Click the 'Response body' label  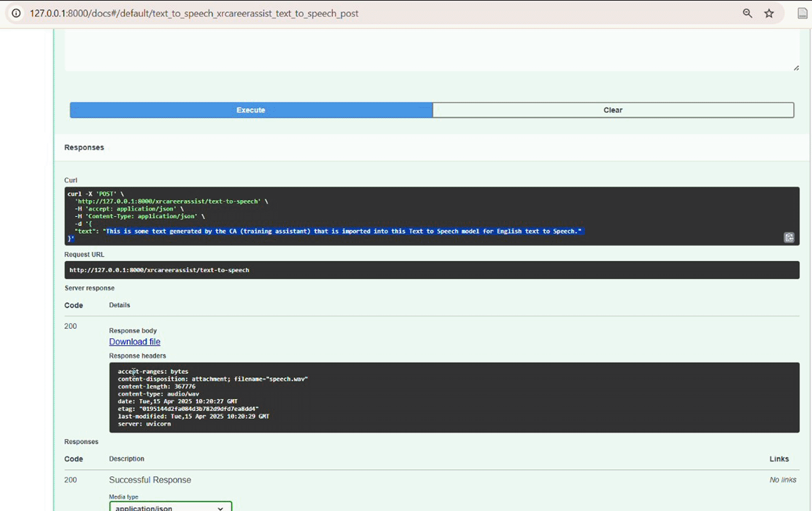pyautogui.click(x=133, y=330)
